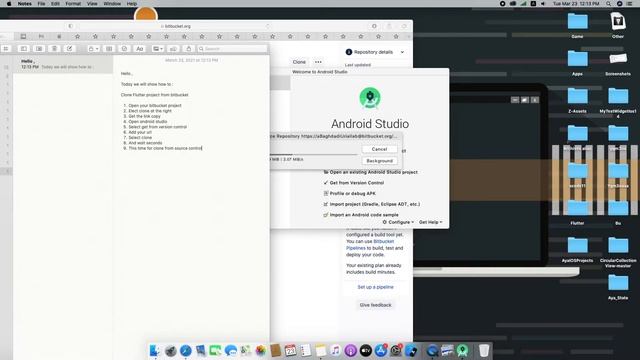Open an existing Android Studio project
Image resolution: width=640 pixels, height=360 pixels.
(x=371, y=172)
